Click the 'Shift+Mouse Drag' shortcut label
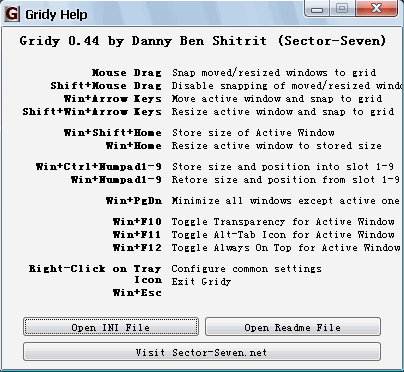The width and height of the screenshot is (404, 372). [x=106, y=86]
